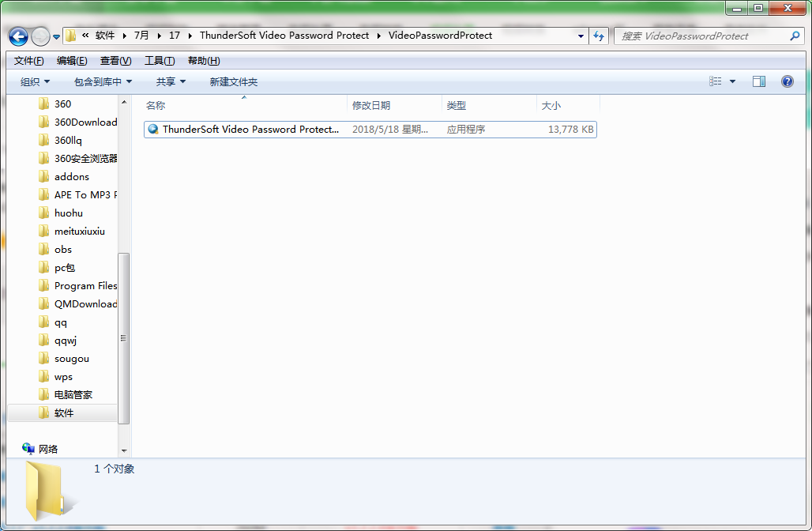Open the 文件(F) menu
812x531 pixels.
pyautogui.click(x=28, y=61)
